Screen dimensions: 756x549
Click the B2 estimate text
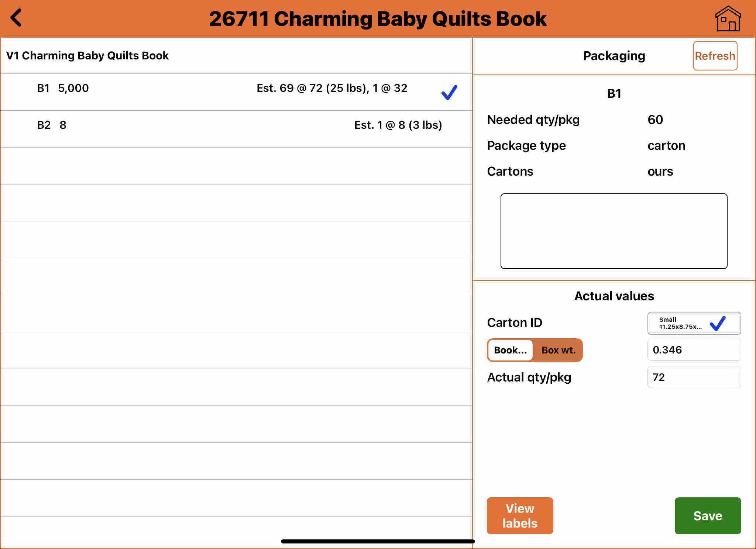pyautogui.click(x=398, y=125)
